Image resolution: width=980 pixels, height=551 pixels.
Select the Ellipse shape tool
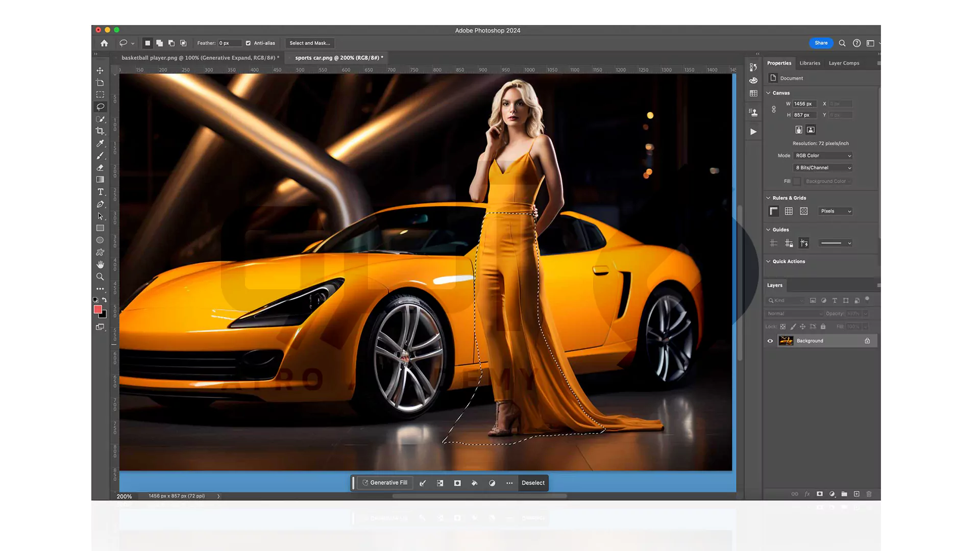click(x=100, y=240)
